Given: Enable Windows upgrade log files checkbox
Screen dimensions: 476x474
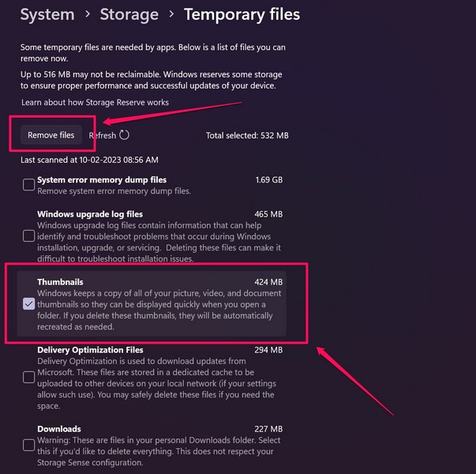Looking at the screenshot, I should [28, 235].
